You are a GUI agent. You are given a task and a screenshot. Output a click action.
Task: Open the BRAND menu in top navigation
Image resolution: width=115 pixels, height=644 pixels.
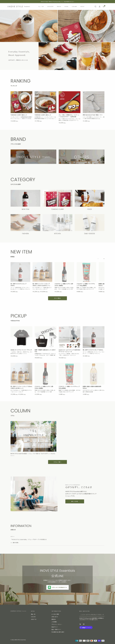[59, 7]
